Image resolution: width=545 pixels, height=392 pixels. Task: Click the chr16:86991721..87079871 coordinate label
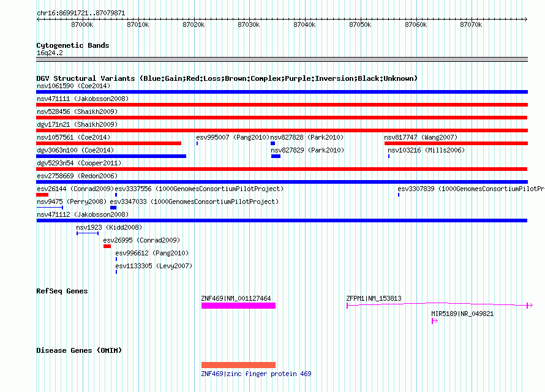[81, 13]
